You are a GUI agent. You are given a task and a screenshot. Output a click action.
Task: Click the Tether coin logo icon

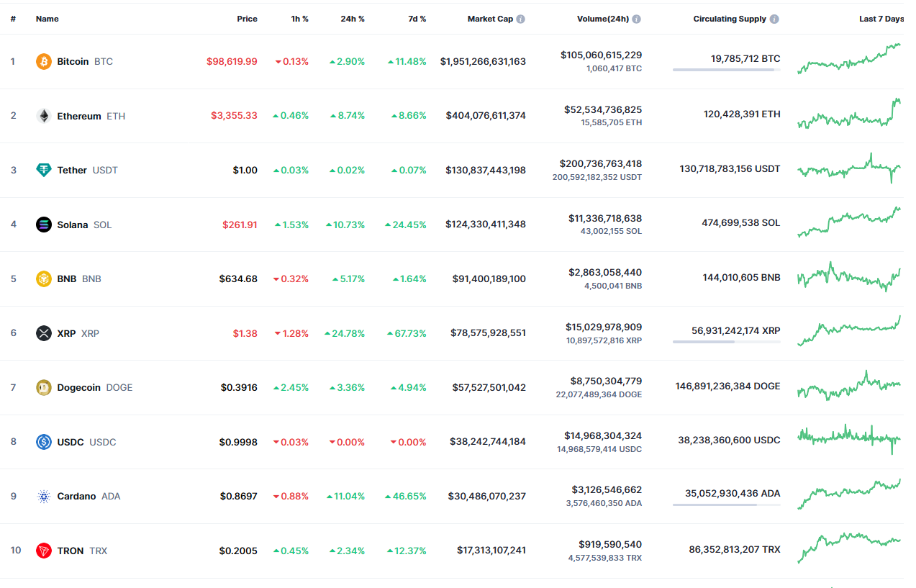click(x=44, y=170)
